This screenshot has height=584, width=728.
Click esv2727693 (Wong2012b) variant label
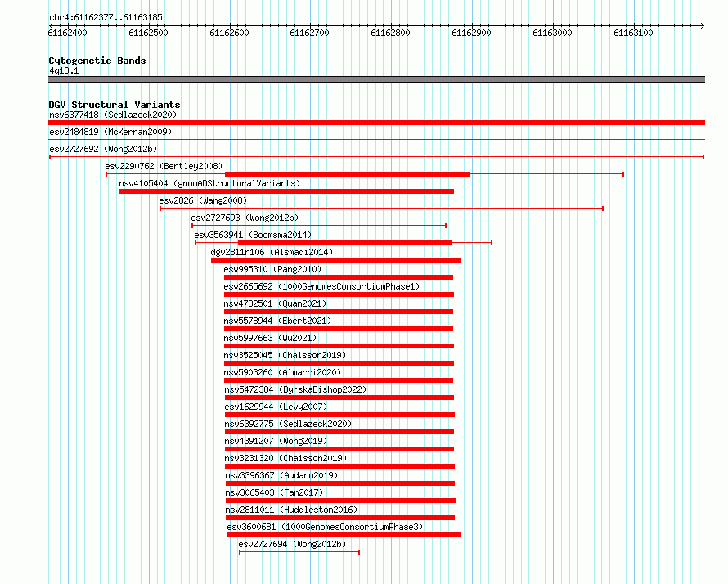point(245,218)
